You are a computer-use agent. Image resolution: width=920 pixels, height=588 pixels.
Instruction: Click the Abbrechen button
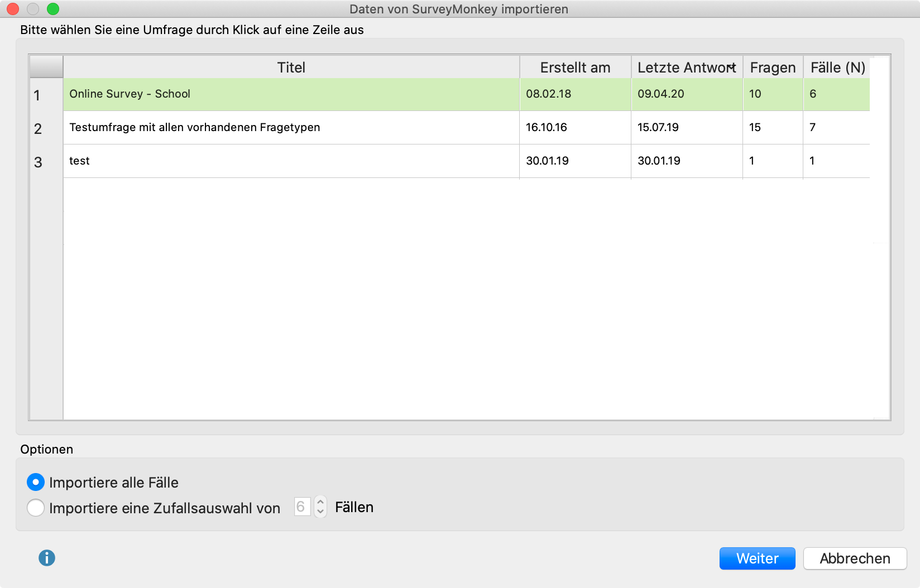click(x=855, y=558)
